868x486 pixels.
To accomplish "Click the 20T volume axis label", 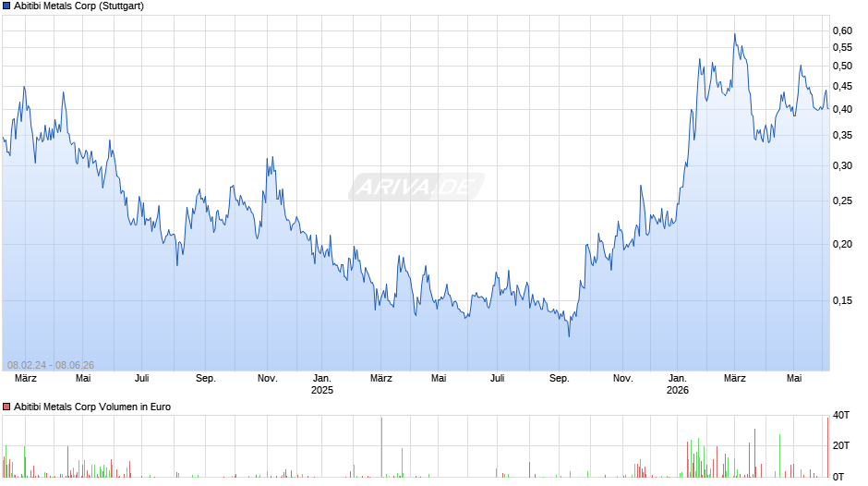I will pos(841,445).
